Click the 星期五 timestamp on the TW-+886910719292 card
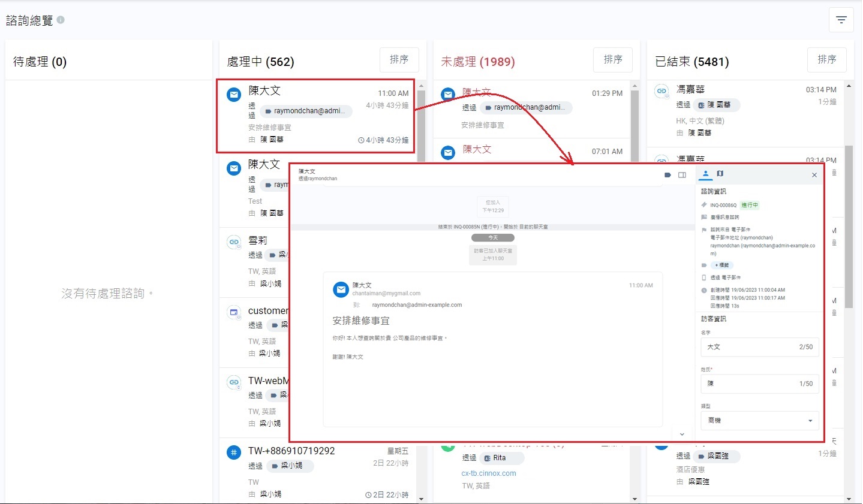Screen dimensions: 863x504 (398, 451)
